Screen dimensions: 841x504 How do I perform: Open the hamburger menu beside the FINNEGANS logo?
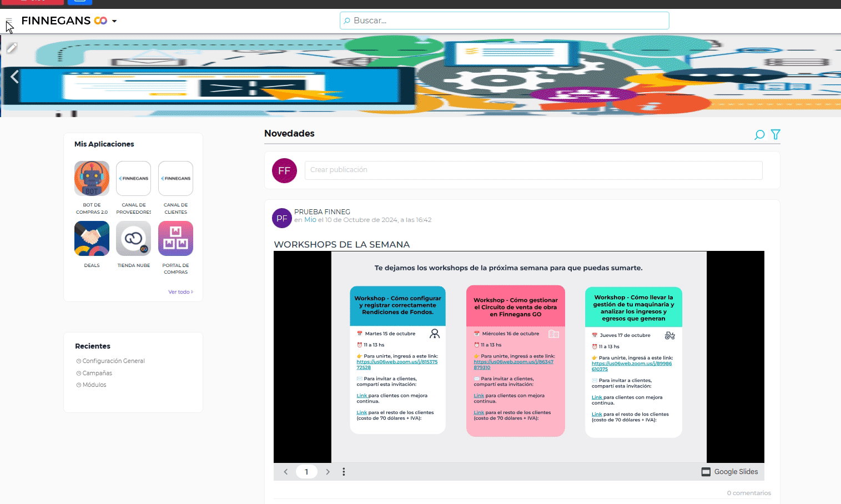click(8, 21)
